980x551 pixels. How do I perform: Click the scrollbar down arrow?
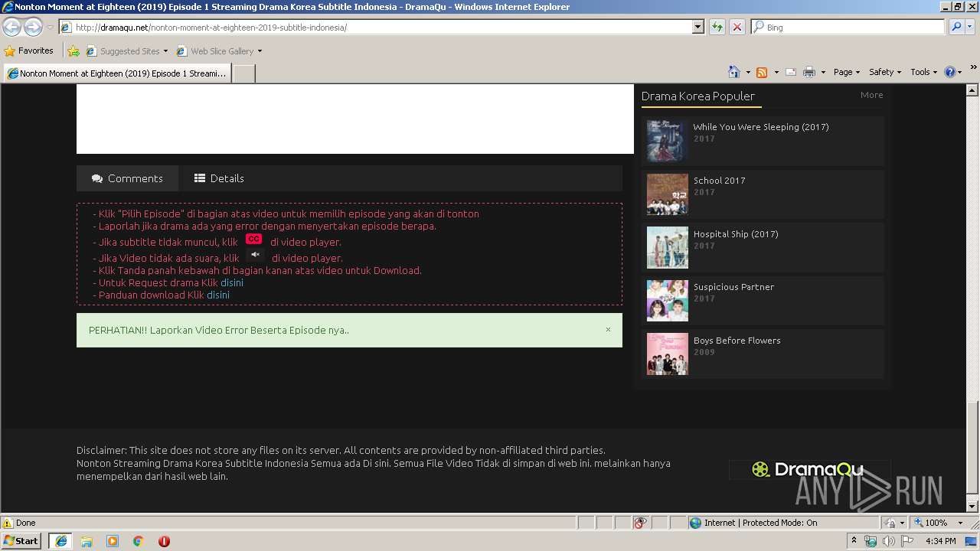972,506
